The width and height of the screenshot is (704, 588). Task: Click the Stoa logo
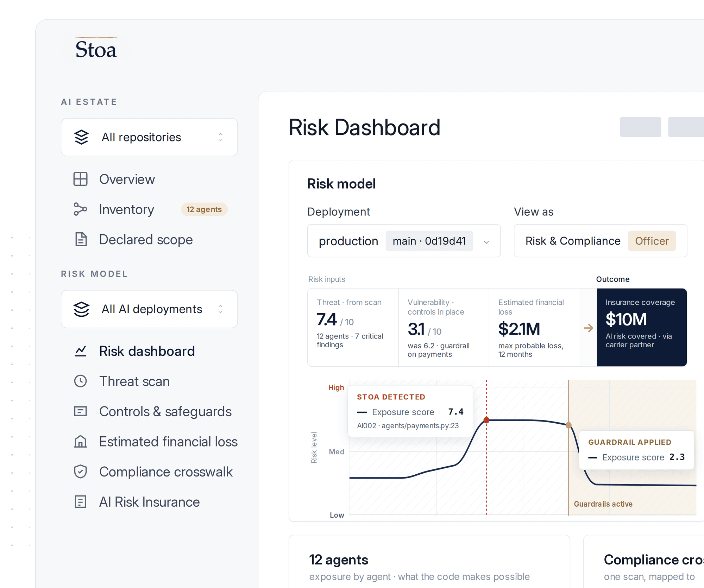96,48
